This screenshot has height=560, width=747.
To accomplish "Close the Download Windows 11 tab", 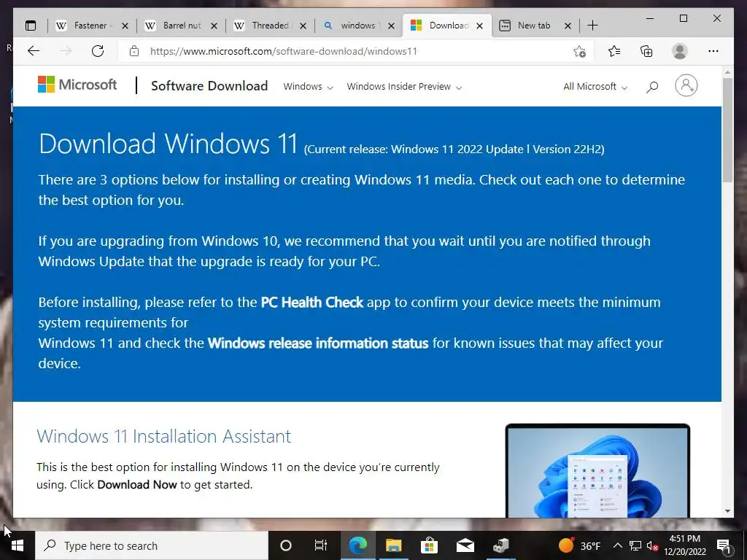I will (x=480, y=26).
